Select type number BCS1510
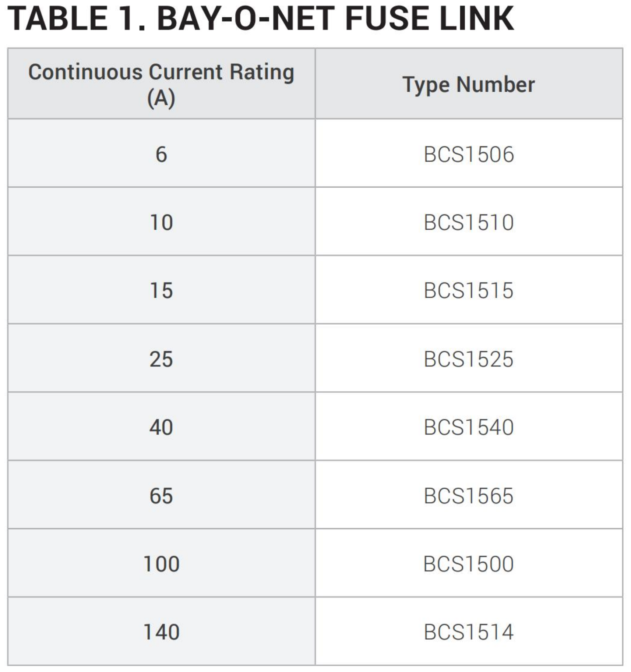The image size is (631, 672). click(468, 222)
